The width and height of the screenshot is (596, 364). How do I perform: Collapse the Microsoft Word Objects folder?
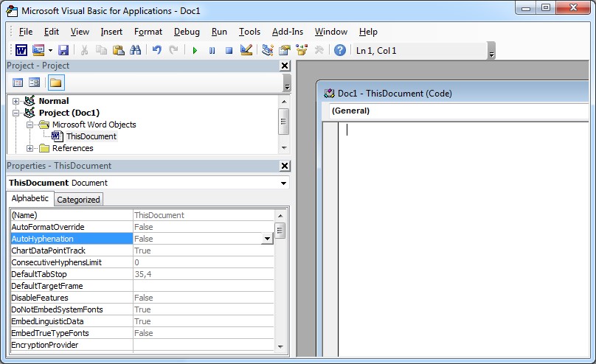(30, 125)
